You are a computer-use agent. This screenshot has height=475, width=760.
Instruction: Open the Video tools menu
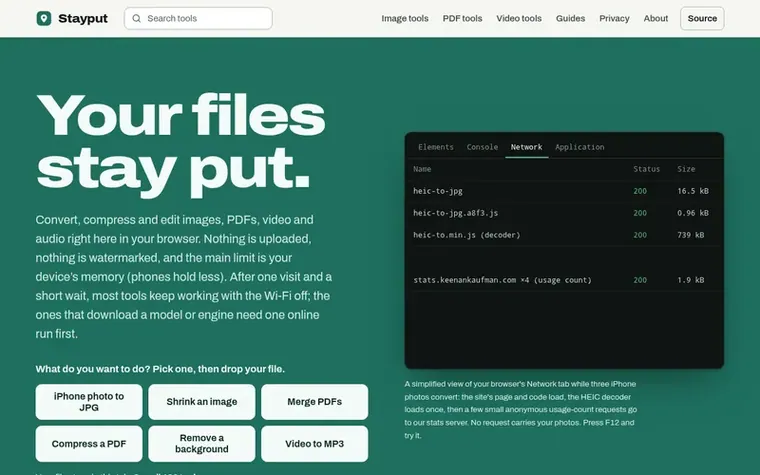[x=519, y=18]
